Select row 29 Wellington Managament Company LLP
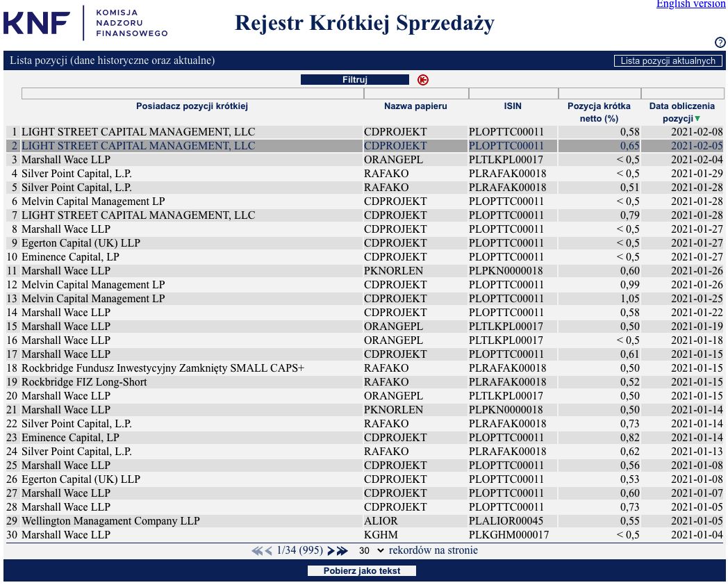This screenshot has width=728, height=585. [x=365, y=521]
